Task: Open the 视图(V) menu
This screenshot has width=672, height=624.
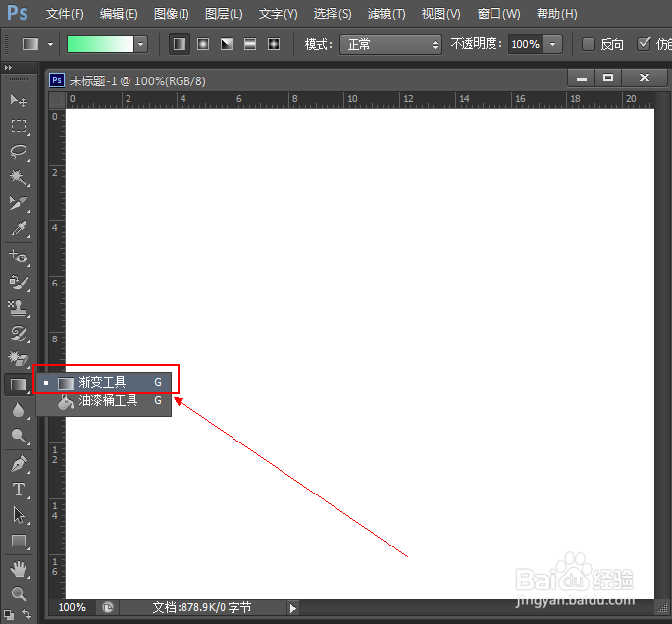Action: click(x=440, y=14)
